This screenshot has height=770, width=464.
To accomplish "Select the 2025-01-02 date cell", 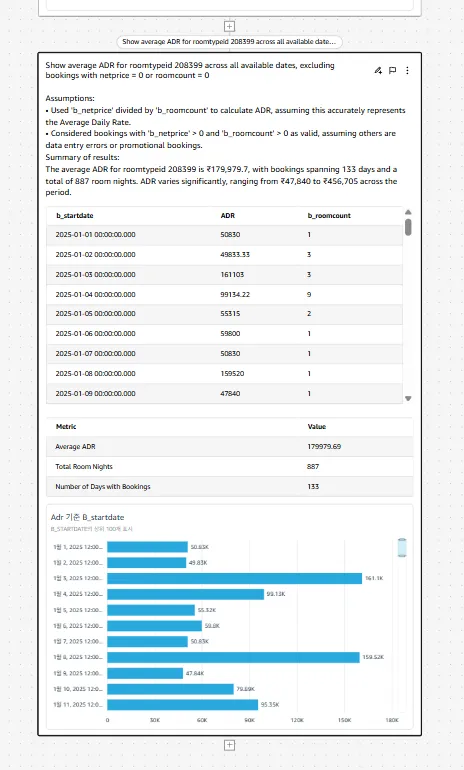I will click(x=95, y=255).
